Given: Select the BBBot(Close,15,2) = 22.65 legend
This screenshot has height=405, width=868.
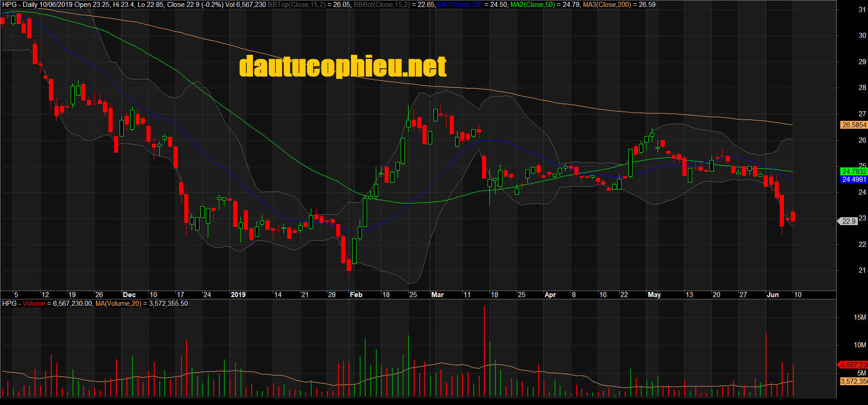Looking at the screenshot, I should (x=394, y=5).
